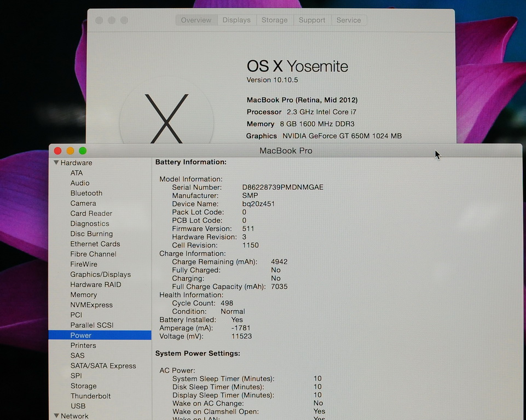The width and height of the screenshot is (526, 420).
Task: Click the voltage value 11523
Action: click(241, 336)
